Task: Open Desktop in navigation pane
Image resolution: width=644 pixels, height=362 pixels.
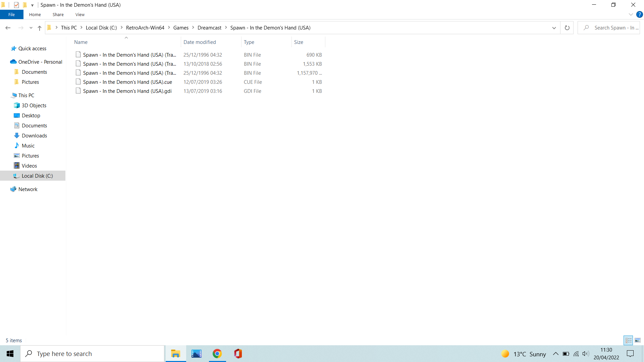Action: tap(31, 116)
